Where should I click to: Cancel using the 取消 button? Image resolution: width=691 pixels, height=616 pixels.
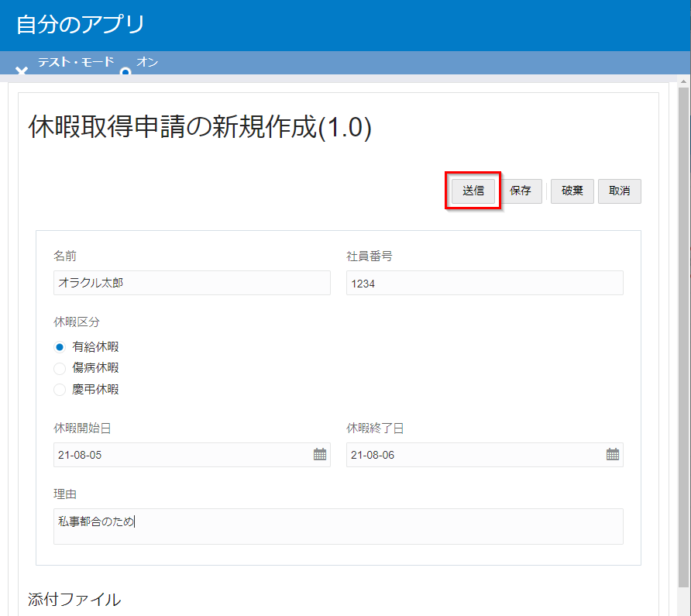(x=619, y=191)
